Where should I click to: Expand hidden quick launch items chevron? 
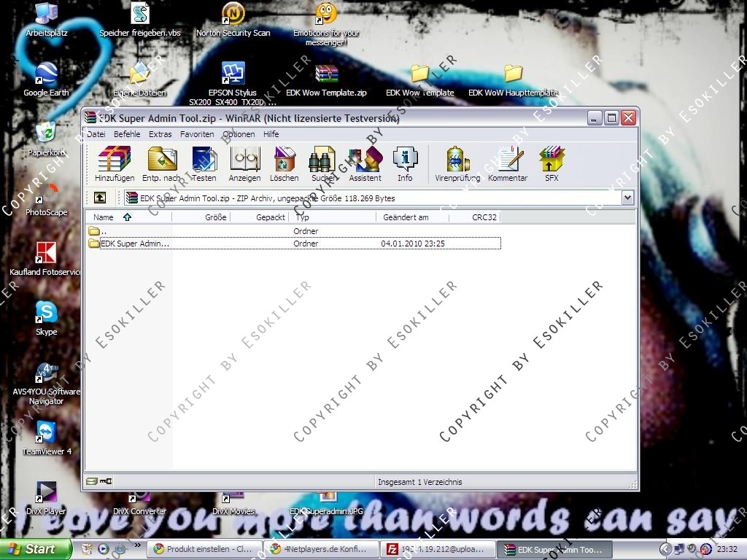(138, 545)
